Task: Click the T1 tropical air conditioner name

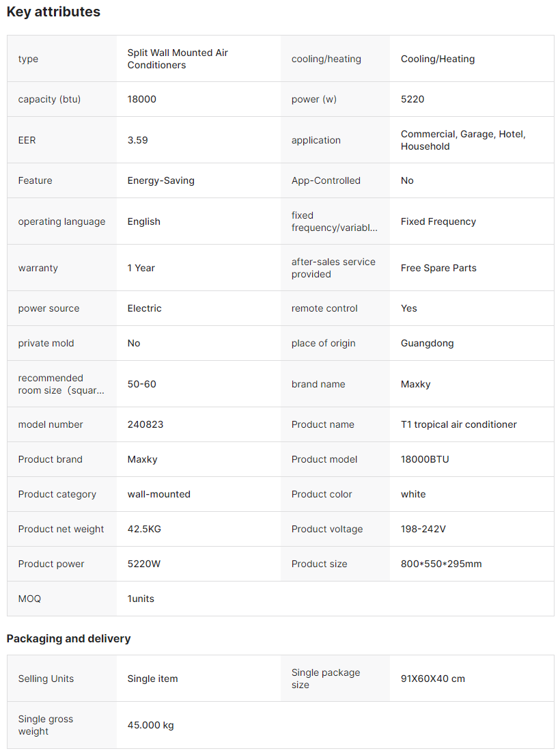Action: 458,424
